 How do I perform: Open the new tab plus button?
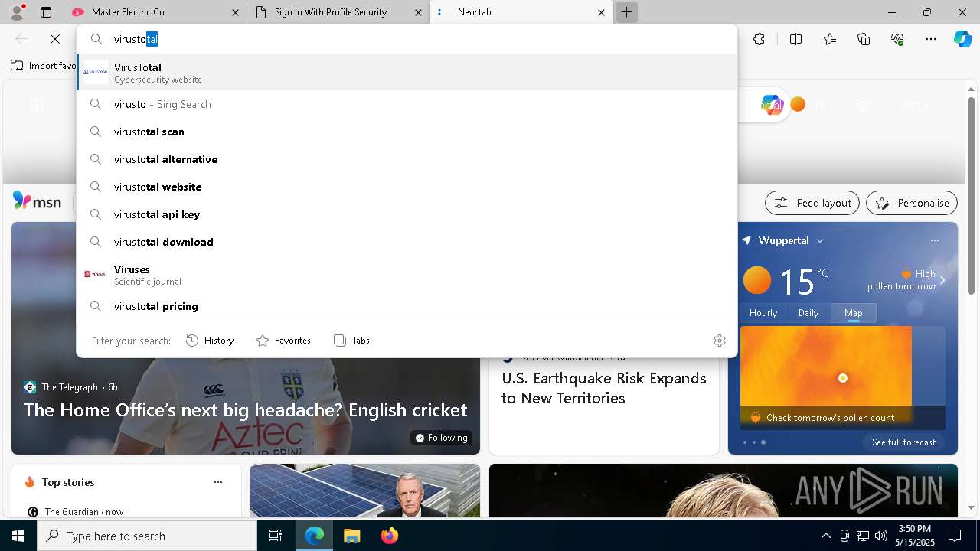point(626,12)
